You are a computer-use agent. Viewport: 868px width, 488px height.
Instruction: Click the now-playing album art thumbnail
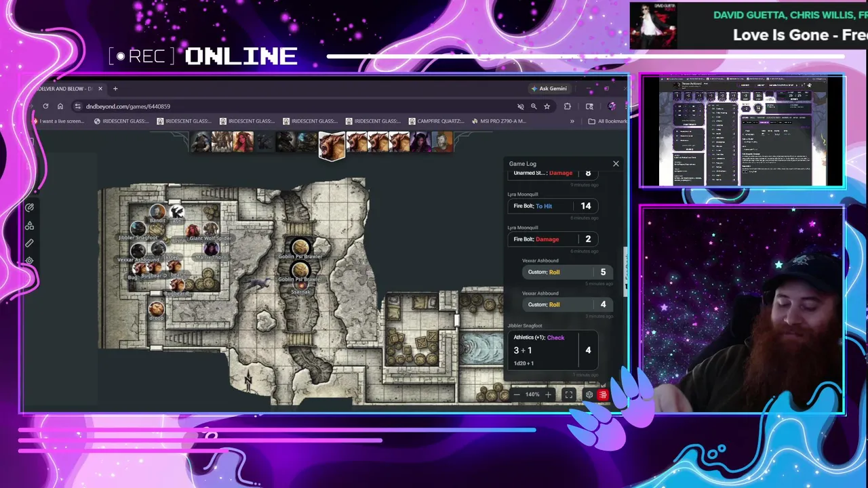pos(653,26)
